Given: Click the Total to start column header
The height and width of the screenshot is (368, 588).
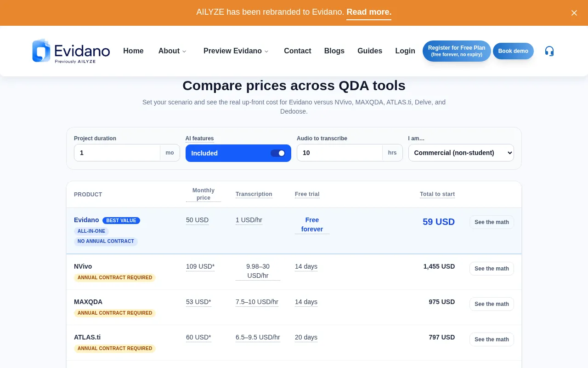Looking at the screenshot, I should 437,194.
